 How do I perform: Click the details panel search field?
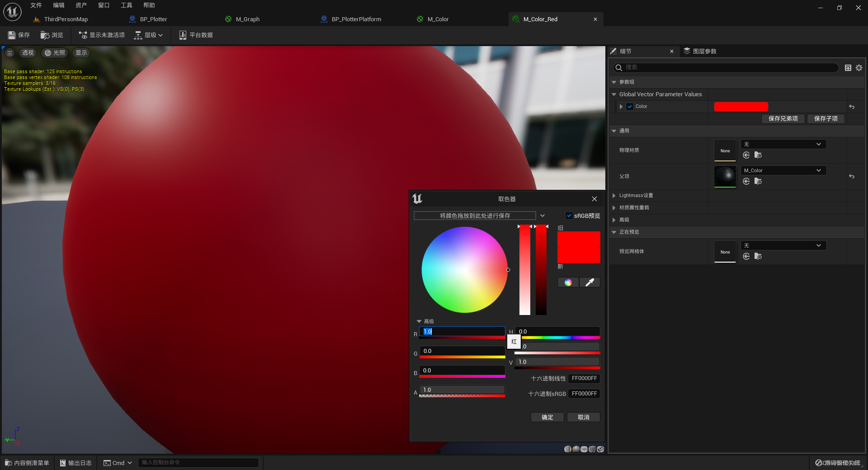coord(726,67)
